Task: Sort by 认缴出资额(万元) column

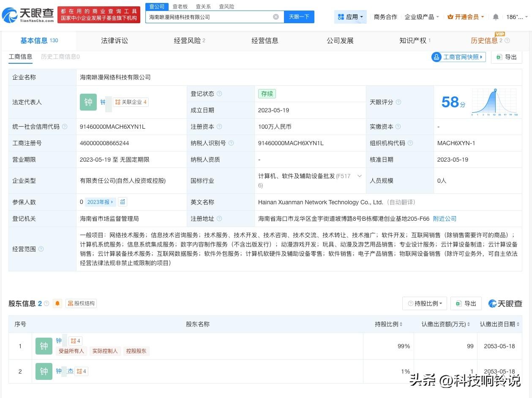Action: (x=446, y=324)
